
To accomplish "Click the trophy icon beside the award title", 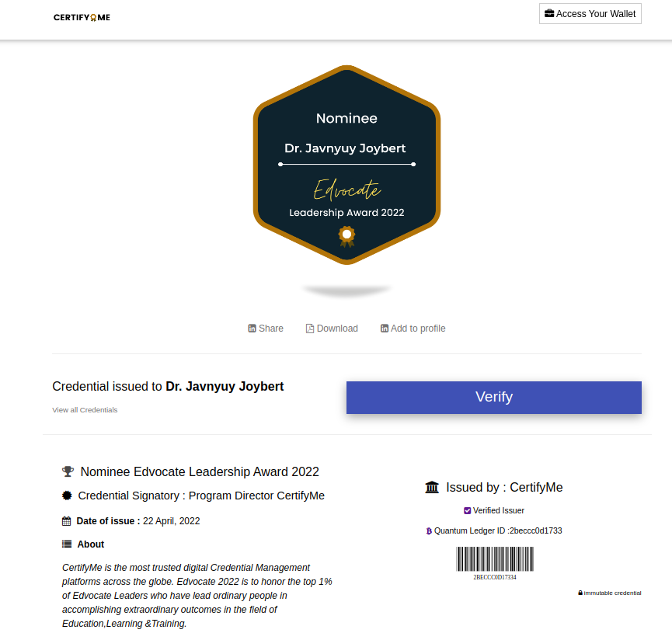I will coord(68,471).
